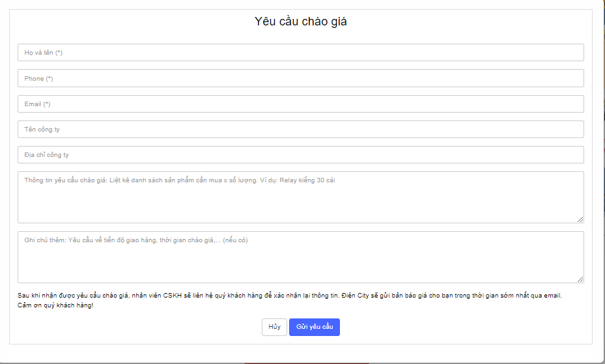Click resize handle of quote information textarea

pyautogui.click(x=580, y=219)
